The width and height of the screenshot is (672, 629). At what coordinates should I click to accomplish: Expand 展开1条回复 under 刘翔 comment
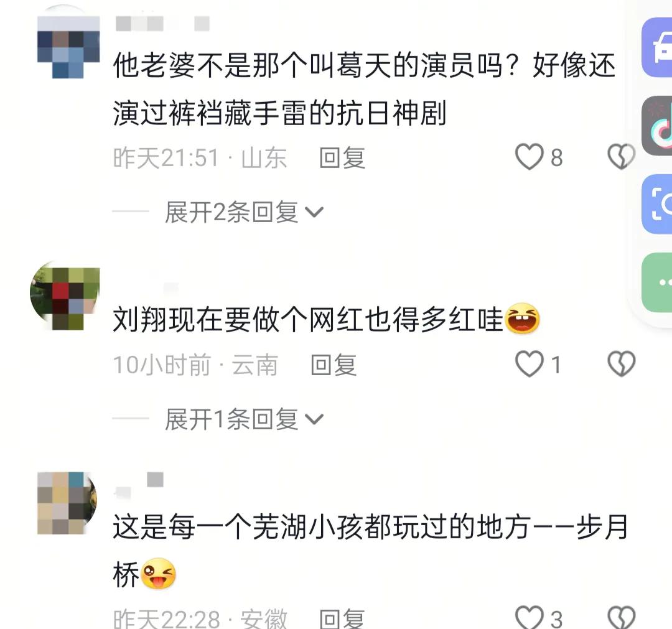pyautogui.click(x=244, y=419)
